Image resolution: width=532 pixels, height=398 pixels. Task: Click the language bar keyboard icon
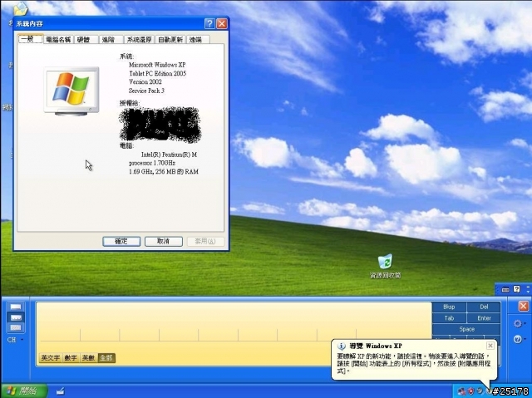(505, 289)
